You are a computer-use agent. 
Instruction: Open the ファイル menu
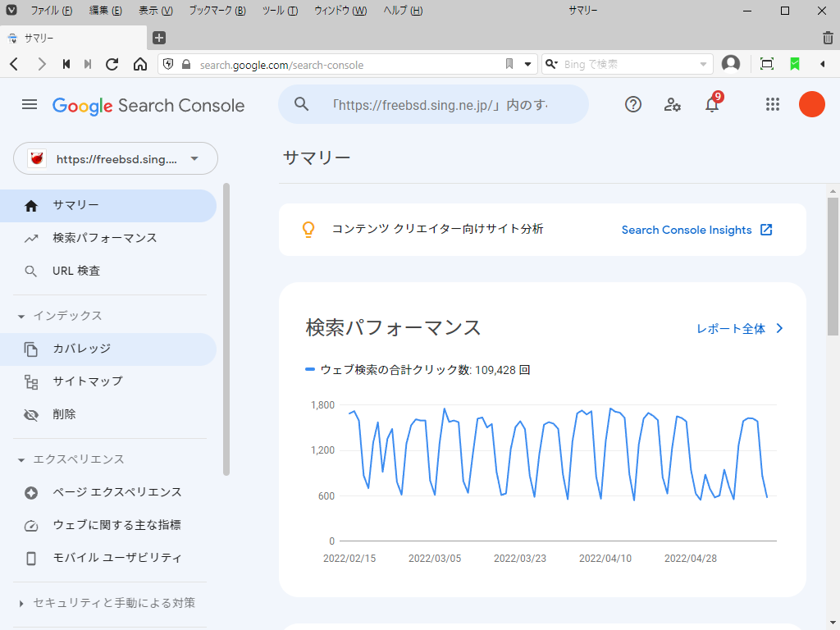click(x=52, y=11)
